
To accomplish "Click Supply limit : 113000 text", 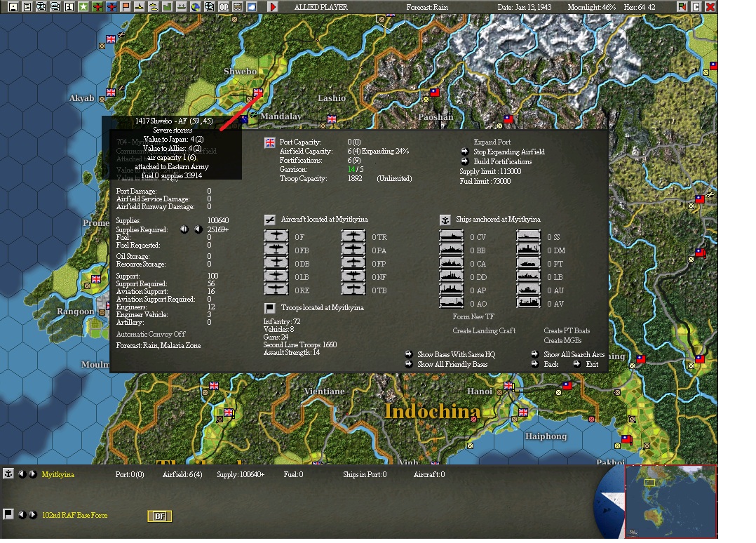I will click(x=490, y=172).
